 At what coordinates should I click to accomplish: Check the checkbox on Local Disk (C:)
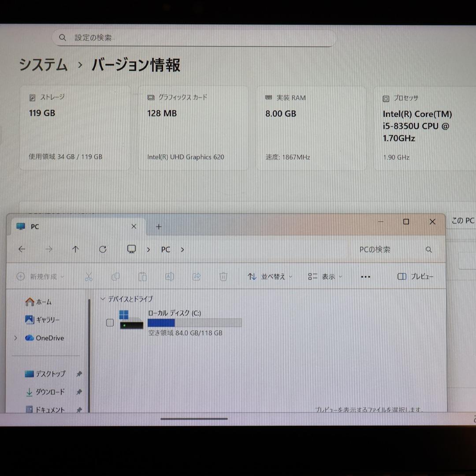110,323
